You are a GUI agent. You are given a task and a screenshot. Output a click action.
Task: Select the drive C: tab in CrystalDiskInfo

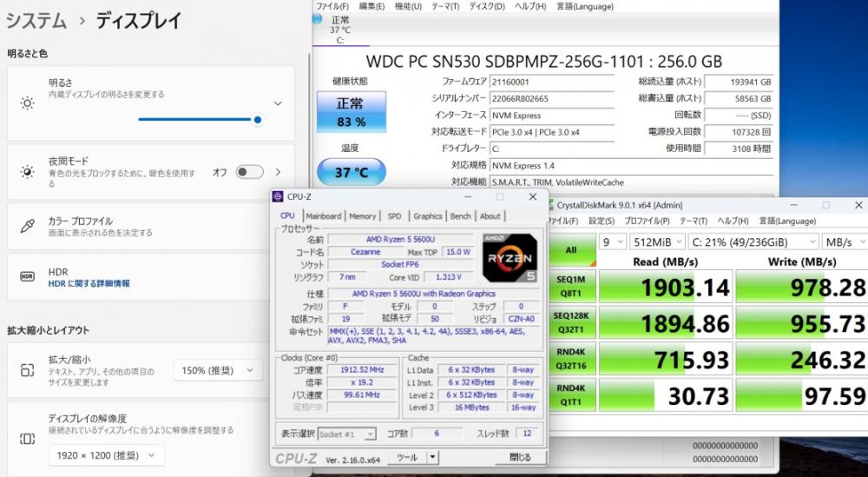click(340, 30)
